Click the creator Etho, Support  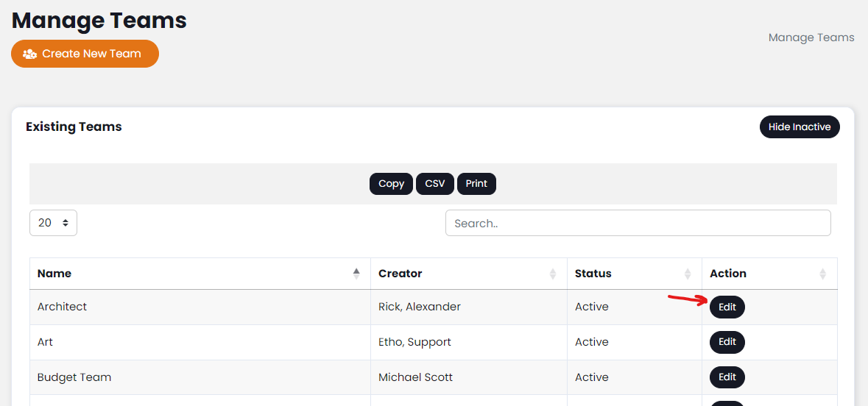[x=414, y=342]
